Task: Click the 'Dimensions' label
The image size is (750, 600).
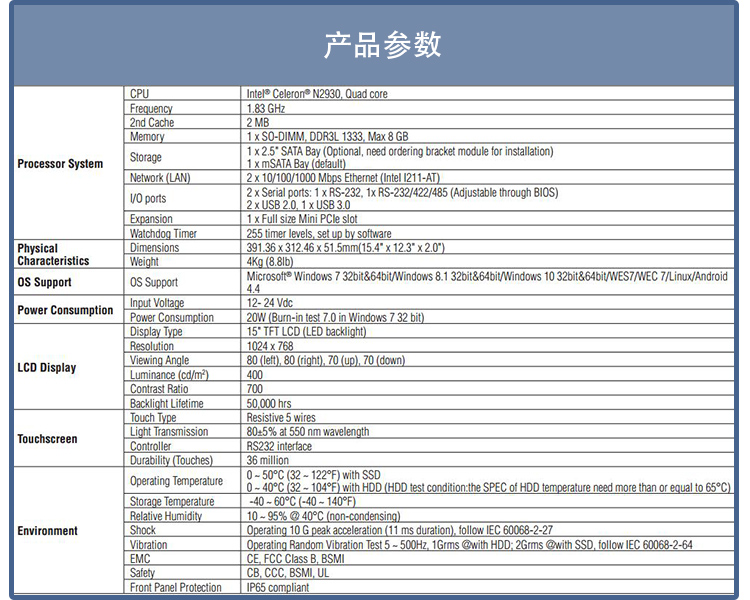Action: pyautogui.click(x=154, y=248)
